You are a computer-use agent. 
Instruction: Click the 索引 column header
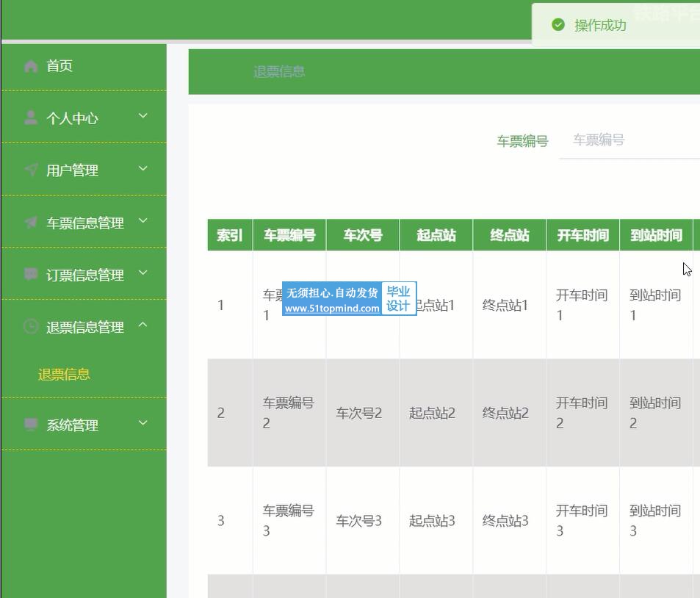(230, 235)
